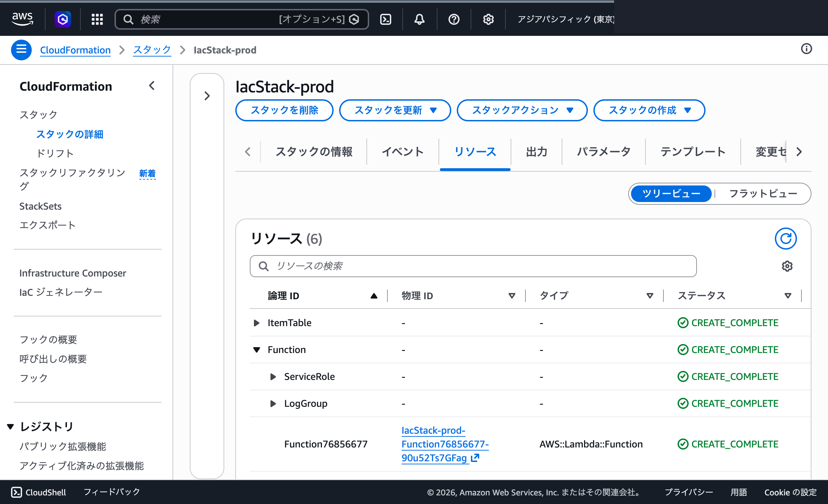Click the CloudShell icon in the footer
Image resolution: width=828 pixels, height=504 pixels.
pos(16,492)
